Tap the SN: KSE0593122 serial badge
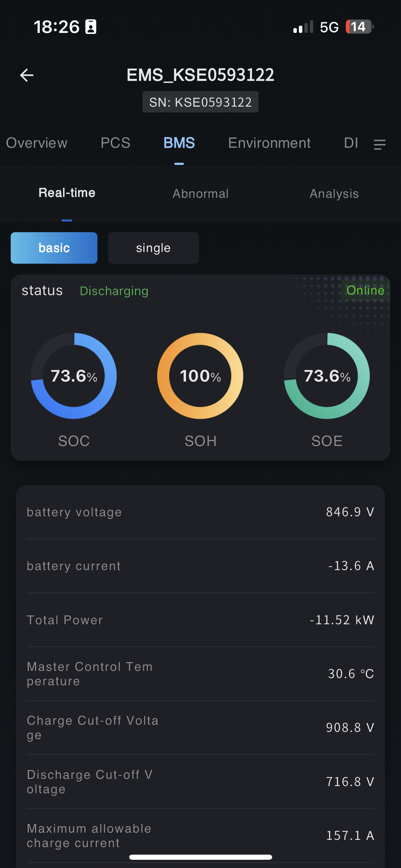The image size is (401, 868). click(200, 102)
